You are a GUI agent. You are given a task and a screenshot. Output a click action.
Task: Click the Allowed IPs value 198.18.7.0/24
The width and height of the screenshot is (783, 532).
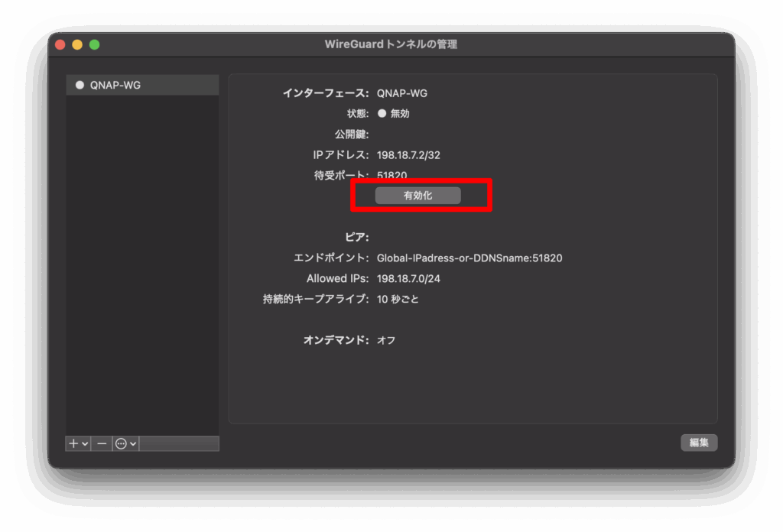pyautogui.click(x=408, y=279)
